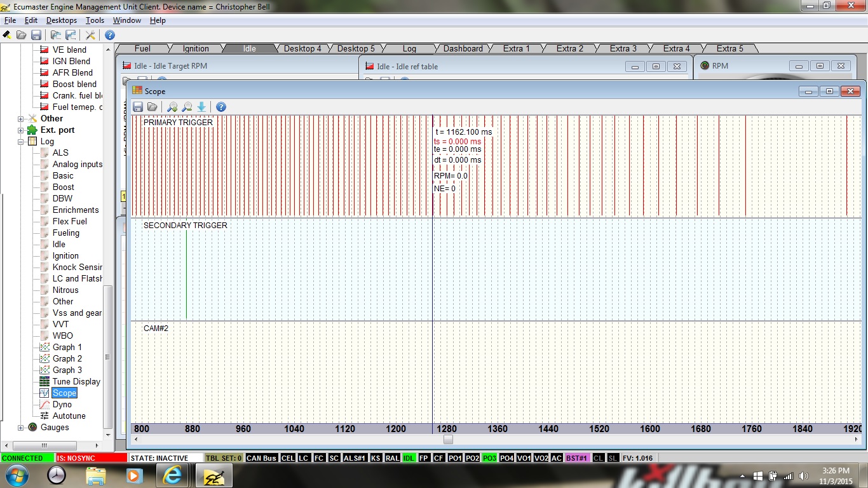Screen dimensions: 868x488
Task: Click the main toolbar save project icon
Action: [36, 35]
